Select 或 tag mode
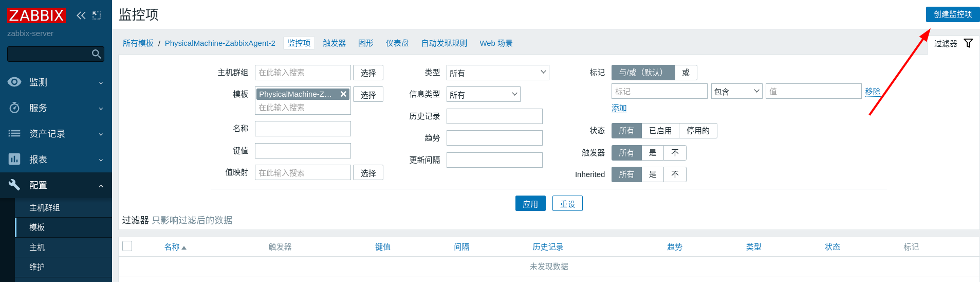This screenshot has height=282, width=980. (686, 73)
